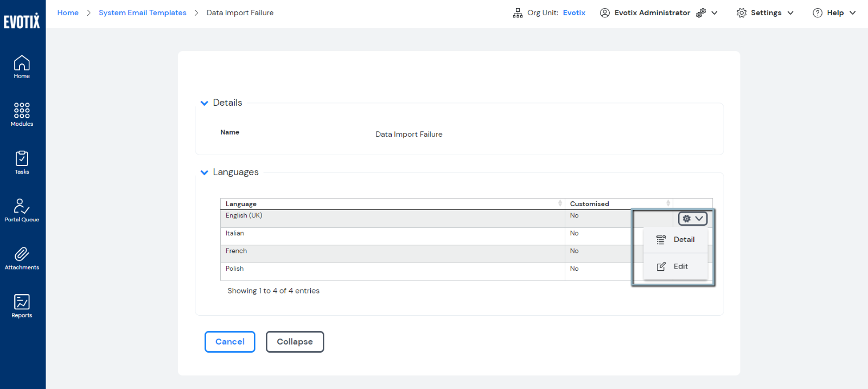Image resolution: width=868 pixels, height=389 pixels.
Task: Click the Org Unit hierarchy icon
Action: pos(518,13)
